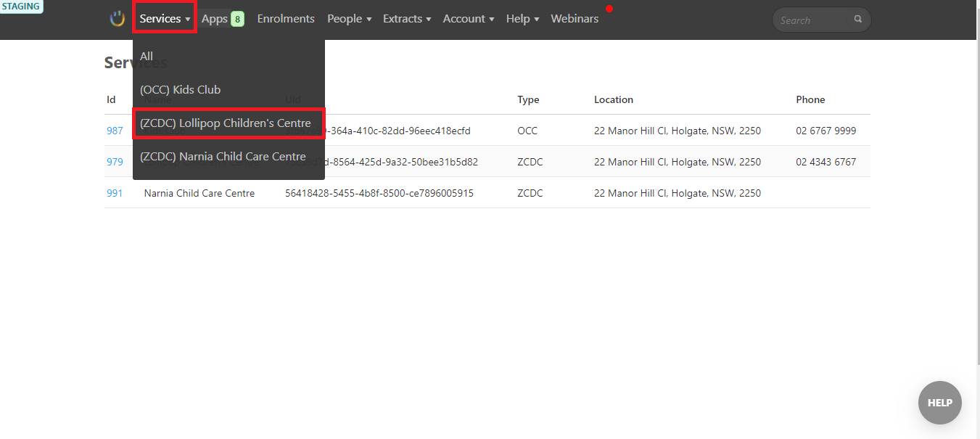
Task: Open service Id 987 link
Action: pyautogui.click(x=115, y=131)
